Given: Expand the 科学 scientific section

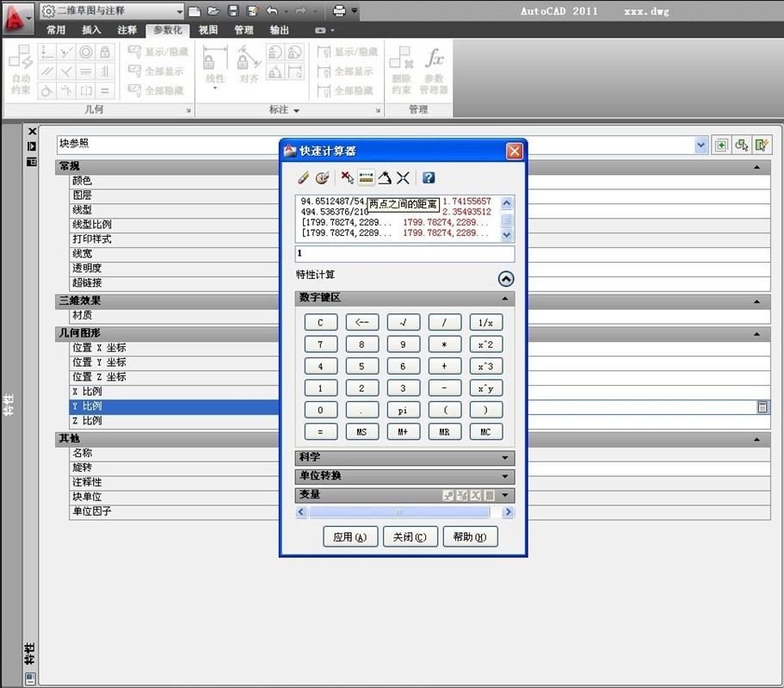Looking at the screenshot, I should point(505,457).
